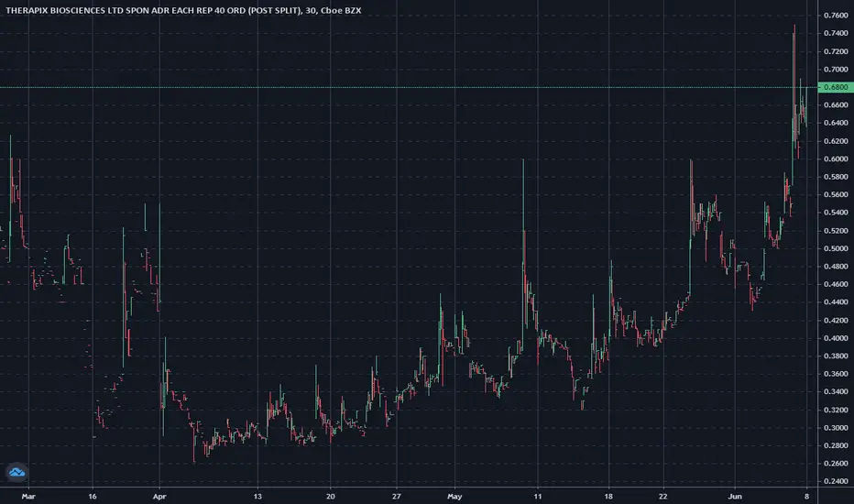The image size is (854, 504).
Task: Click the 0.7200 price axis label
Action: [836, 51]
